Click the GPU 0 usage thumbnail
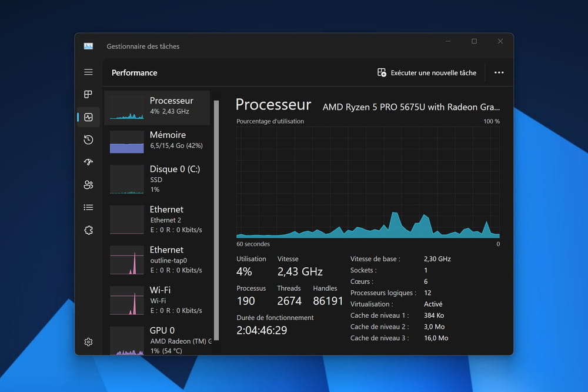The width and height of the screenshot is (588, 392). tap(127, 341)
